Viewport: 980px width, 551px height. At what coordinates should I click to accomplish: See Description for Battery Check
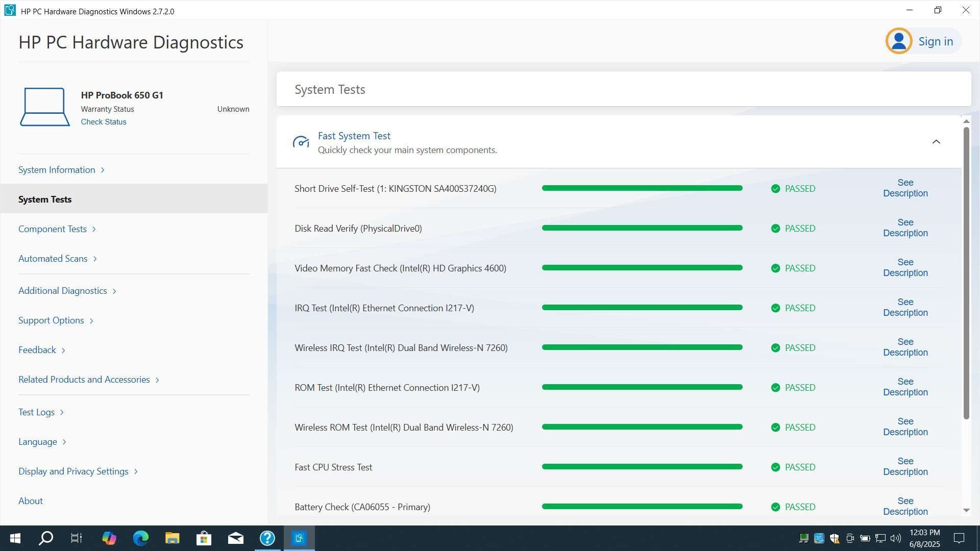[905, 507]
